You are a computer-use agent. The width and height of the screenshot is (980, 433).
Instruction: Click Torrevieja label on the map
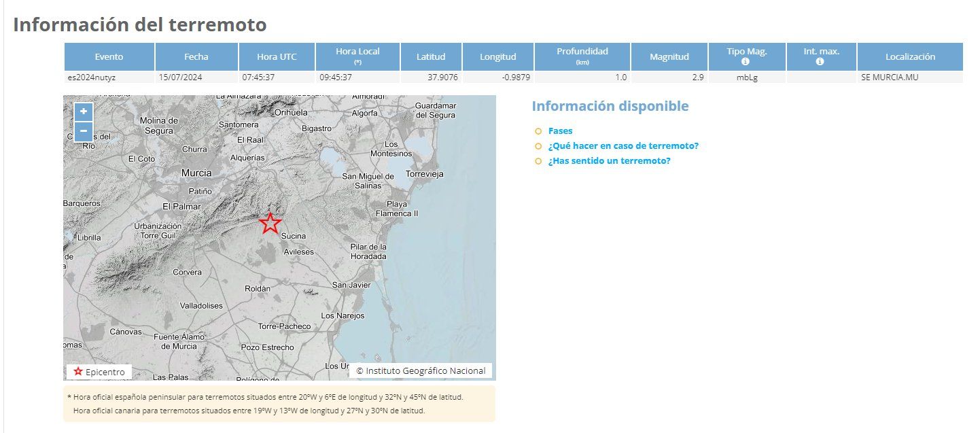(424, 174)
